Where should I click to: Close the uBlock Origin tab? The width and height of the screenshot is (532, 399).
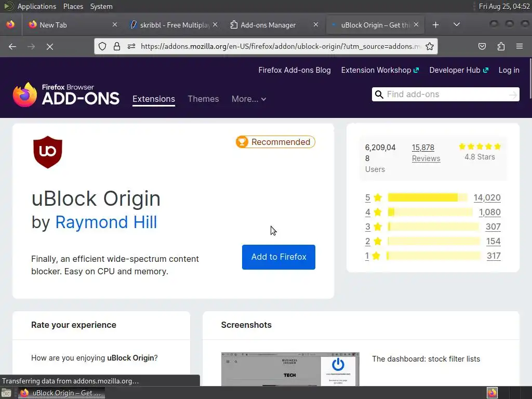click(x=416, y=25)
